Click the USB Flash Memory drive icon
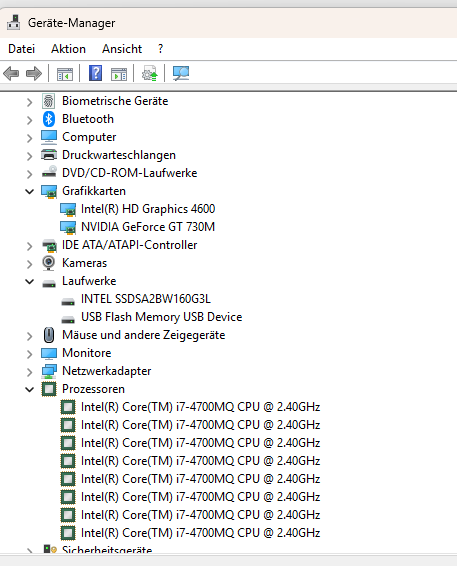Image resolution: width=457 pixels, height=566 pixels. point(68,319)
